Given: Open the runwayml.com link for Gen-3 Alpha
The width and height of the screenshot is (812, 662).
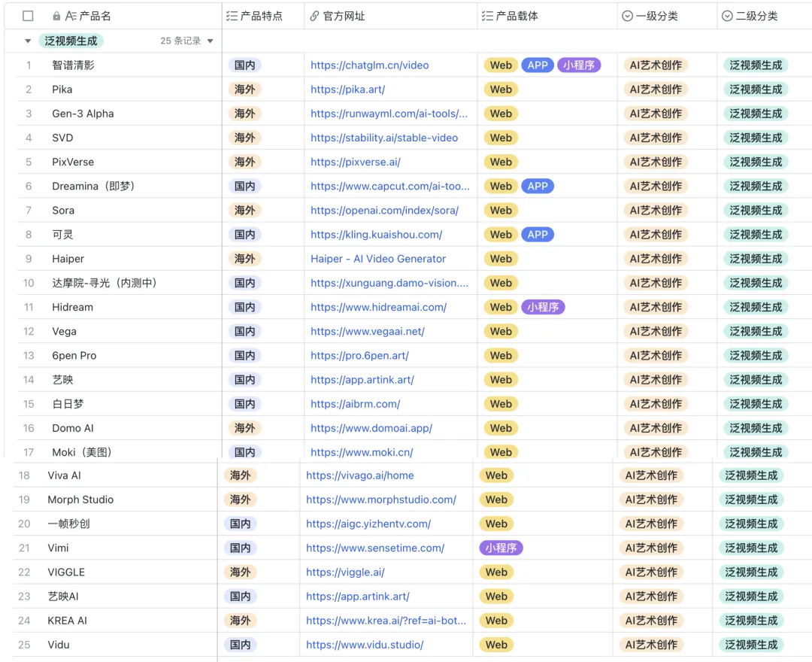Looking at the screenshot, I should tap(389, 114).
